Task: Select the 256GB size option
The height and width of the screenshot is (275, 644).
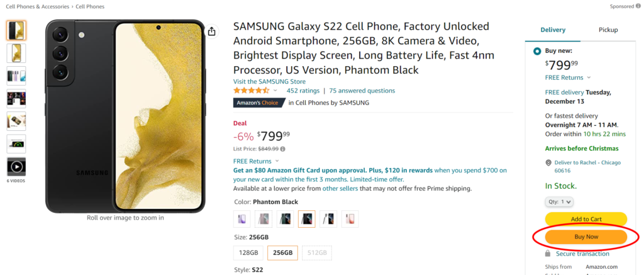Action: pos(283,253)
